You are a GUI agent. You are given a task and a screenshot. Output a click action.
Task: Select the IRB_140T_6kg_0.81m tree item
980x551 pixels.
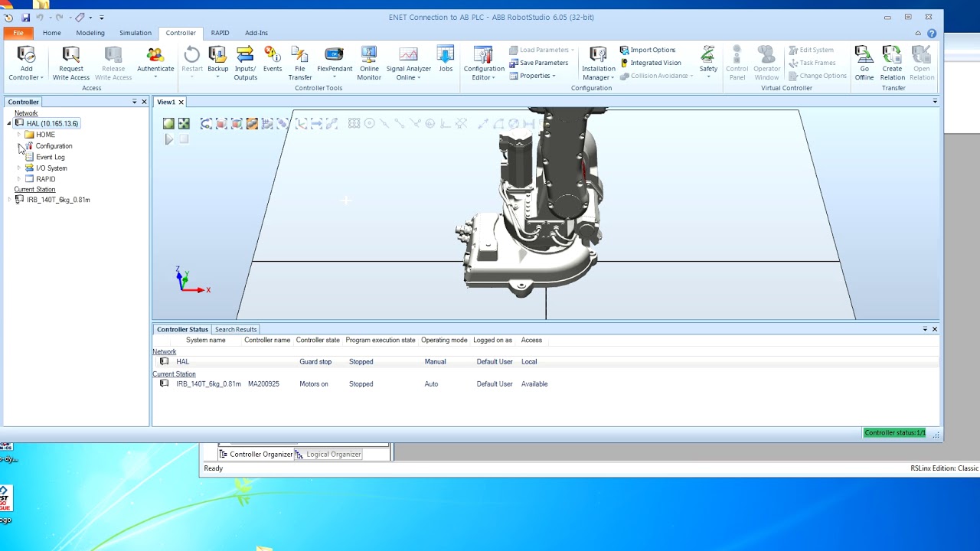(x=58, y=200)
